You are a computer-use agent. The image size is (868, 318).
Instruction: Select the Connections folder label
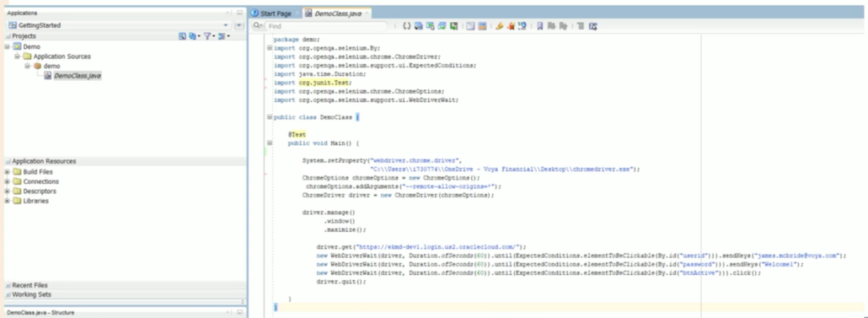point(40,181)
